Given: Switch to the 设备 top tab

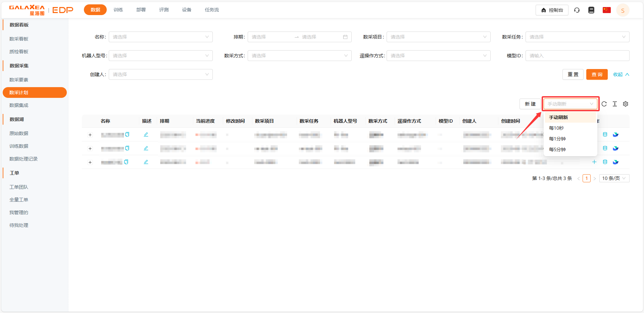Looking at the screenshot, I should point(187,10).
